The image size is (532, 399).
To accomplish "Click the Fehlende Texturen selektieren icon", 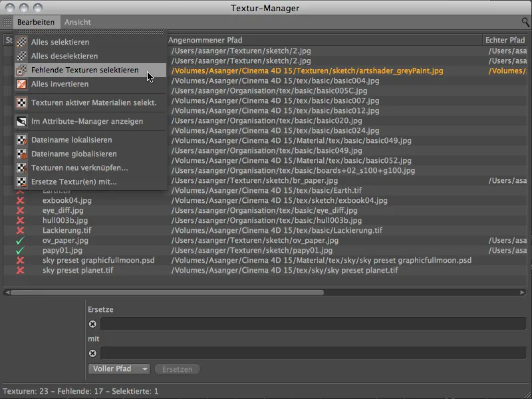I will 21,70.
